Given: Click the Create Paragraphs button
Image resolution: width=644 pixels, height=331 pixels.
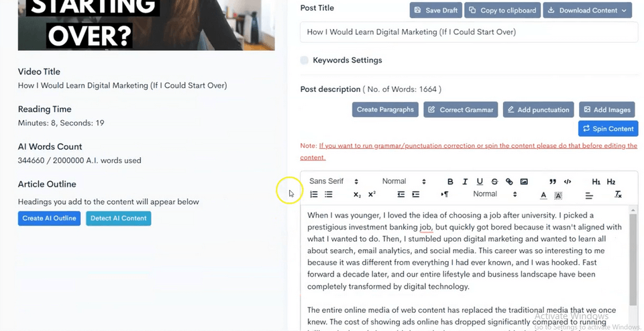Looking at the screenshot, I should click(385, 110).
